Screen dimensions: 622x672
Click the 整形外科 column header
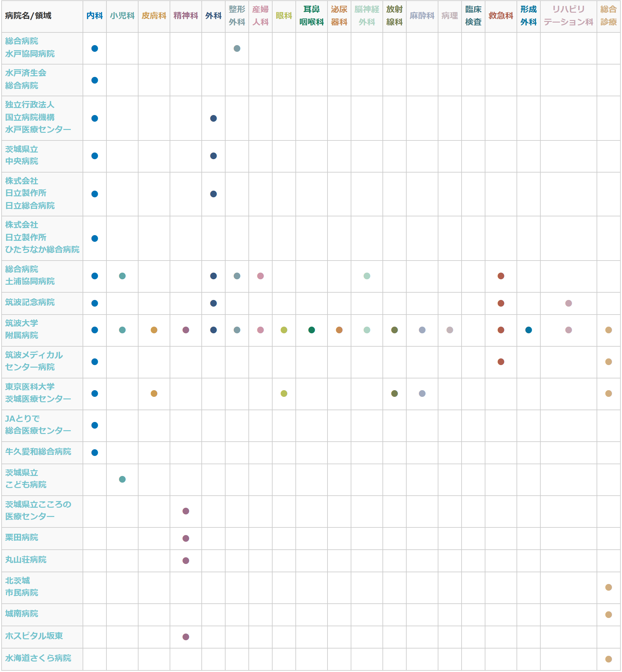(x=237, y=16)
